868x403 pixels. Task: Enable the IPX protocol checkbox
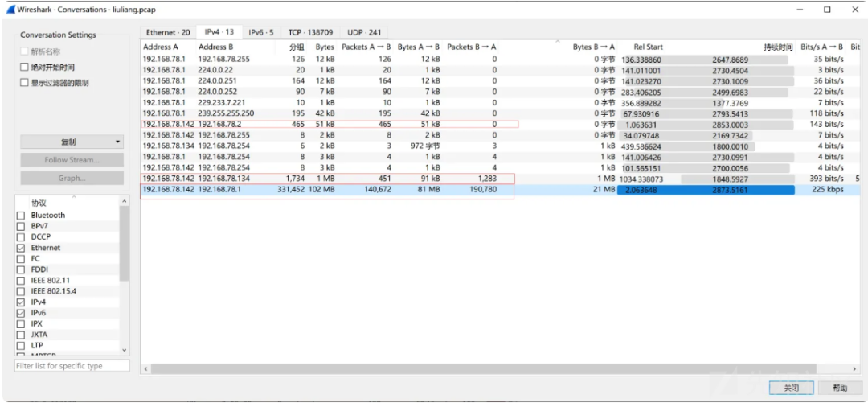click(x=21, y=323)
